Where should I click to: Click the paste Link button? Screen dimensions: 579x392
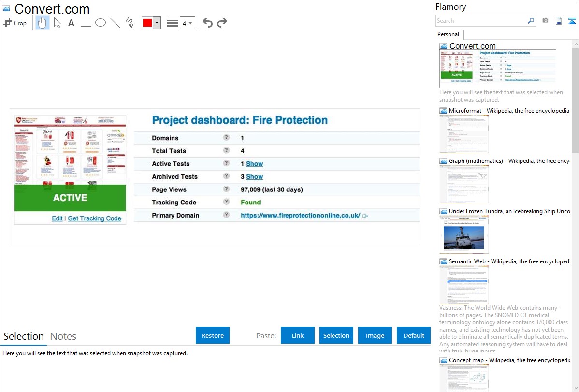pos(298,335)
